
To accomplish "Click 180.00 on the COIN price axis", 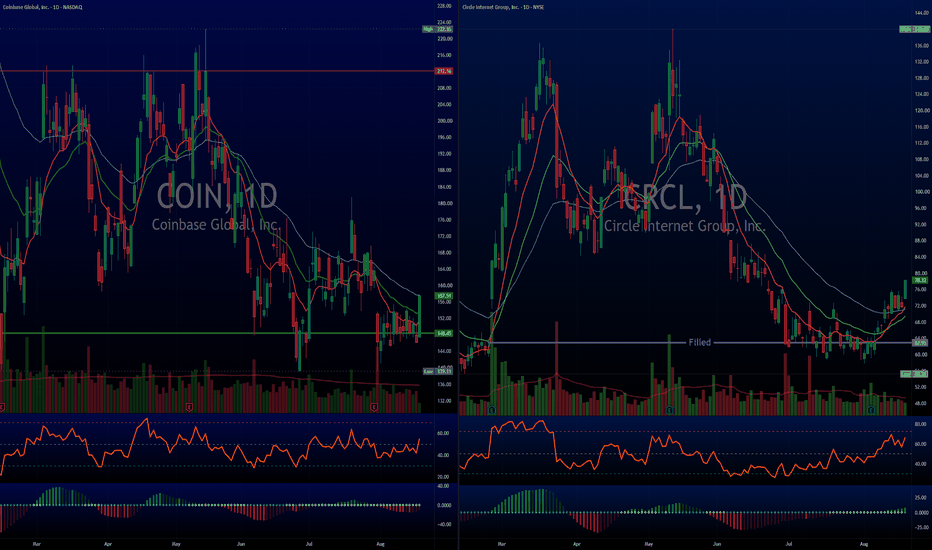I will point(445,203).
